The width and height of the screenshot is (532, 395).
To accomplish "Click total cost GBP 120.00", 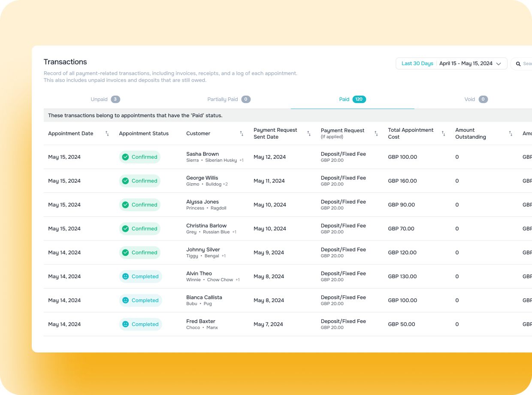I will 402,253.
